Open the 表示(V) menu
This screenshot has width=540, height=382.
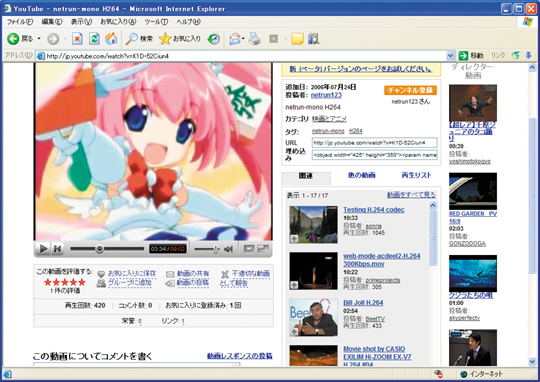point(81,22)
